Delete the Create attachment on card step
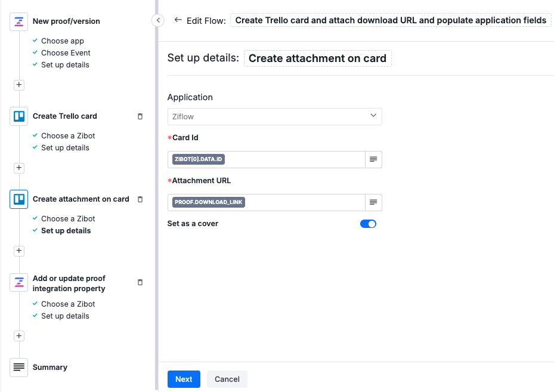Image resolution: width=554 pixels, height=392 pixels. click(x=140, y=199)
